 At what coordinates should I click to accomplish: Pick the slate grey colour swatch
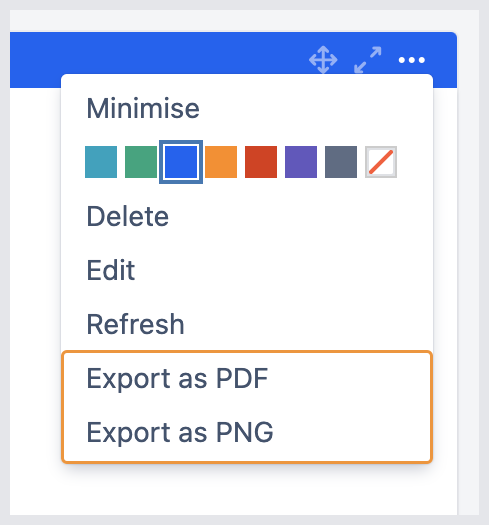coord(341,162)
